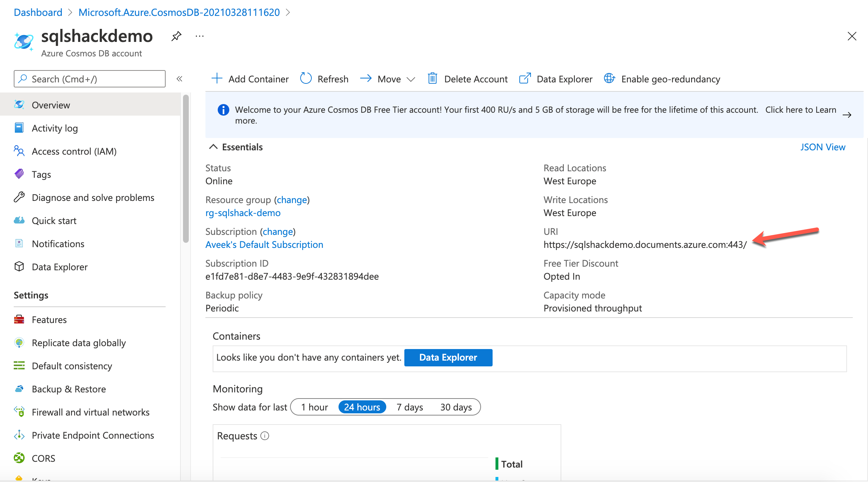Collapse the Essentials section

coord(213,147)
